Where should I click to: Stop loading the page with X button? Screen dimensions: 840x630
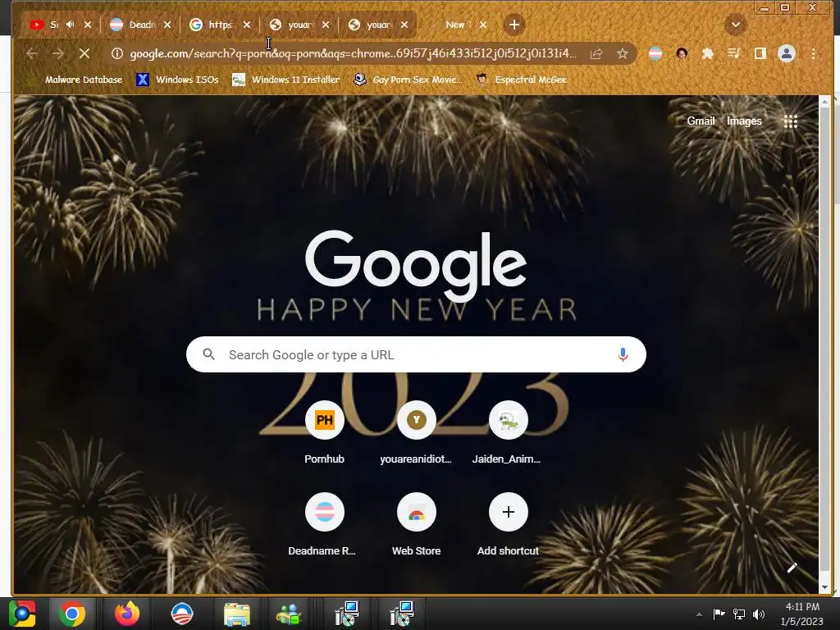tap(84, 53)
